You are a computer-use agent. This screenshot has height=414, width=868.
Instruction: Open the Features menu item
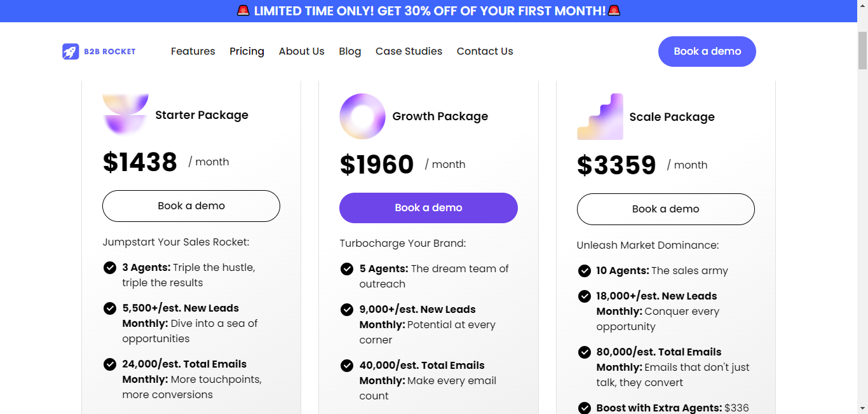[x=193, y=52]
